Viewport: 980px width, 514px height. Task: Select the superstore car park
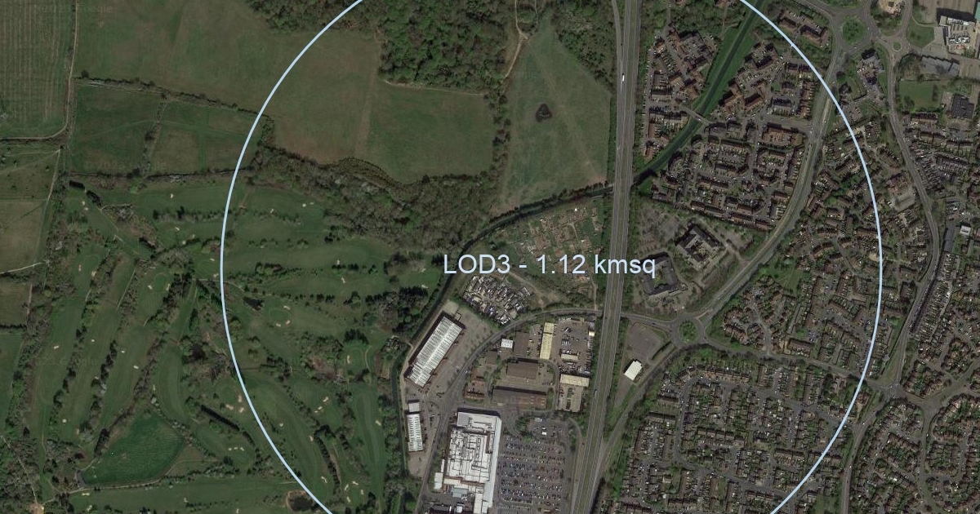tap(532, 467)
